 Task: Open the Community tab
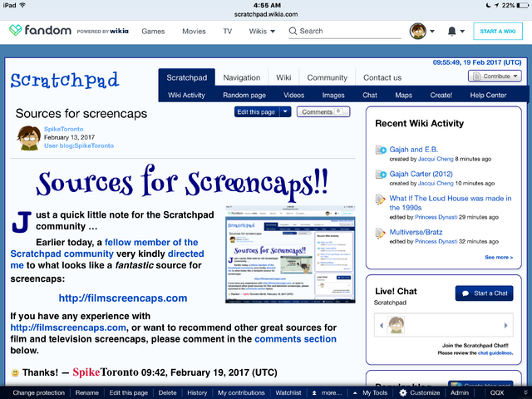coord(327,77)
